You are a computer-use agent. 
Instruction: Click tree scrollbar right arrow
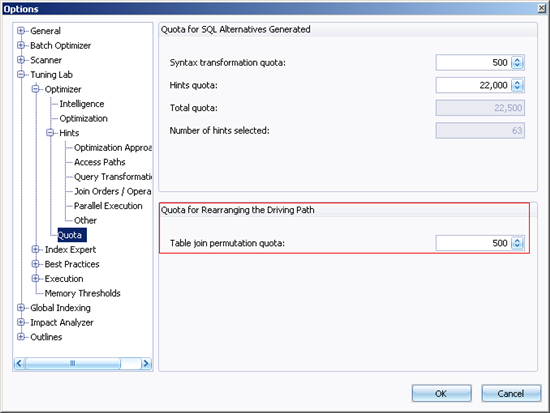tap(146, 363)
